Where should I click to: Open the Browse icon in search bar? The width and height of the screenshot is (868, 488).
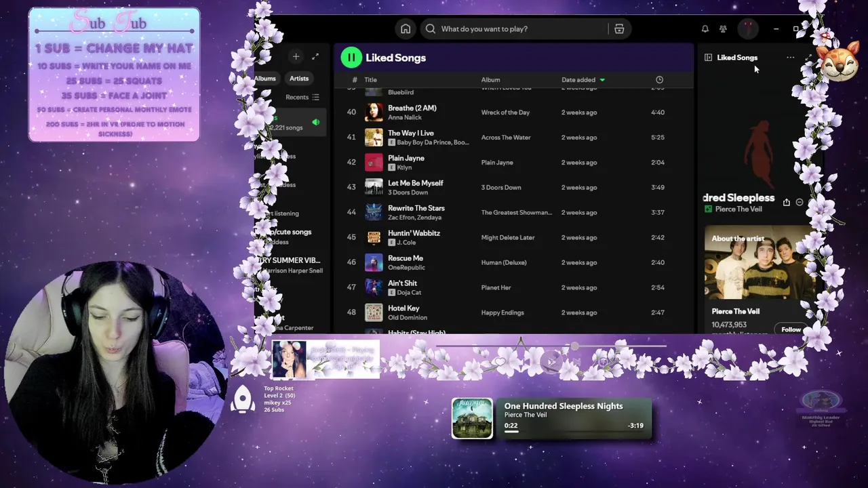619,29
